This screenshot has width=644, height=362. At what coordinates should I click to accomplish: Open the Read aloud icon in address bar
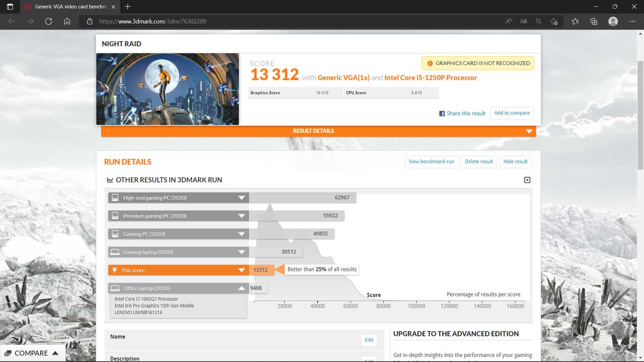(x=508, y=21)
